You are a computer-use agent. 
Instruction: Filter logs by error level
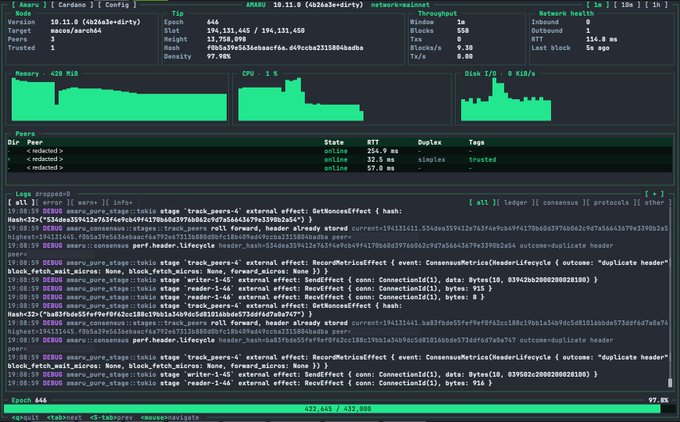pos(50,203)
